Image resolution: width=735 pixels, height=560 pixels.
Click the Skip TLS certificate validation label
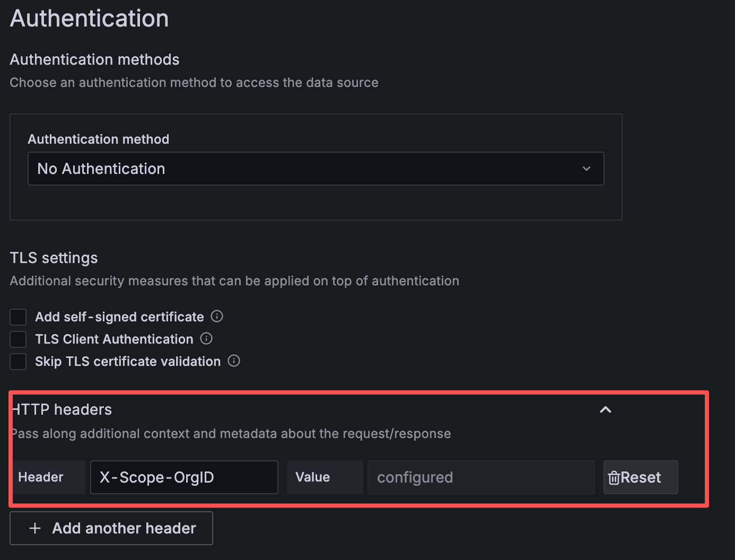click(128, 362)
